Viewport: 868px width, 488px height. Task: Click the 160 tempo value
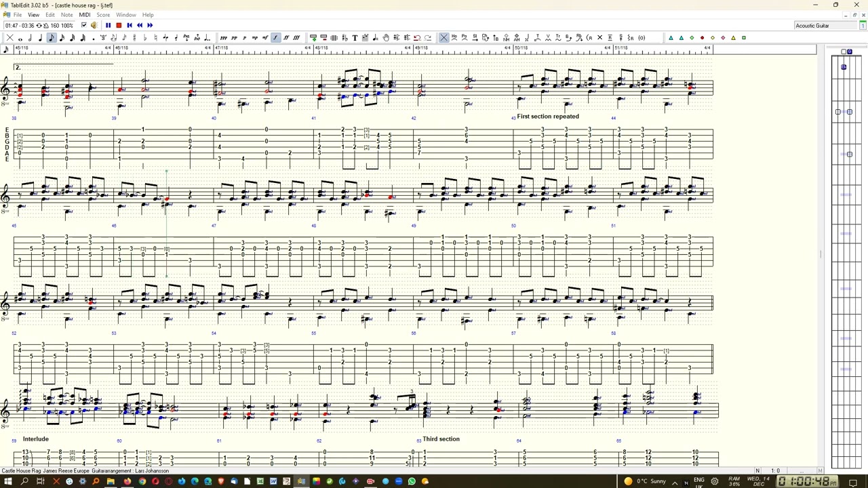coord(55,26)
